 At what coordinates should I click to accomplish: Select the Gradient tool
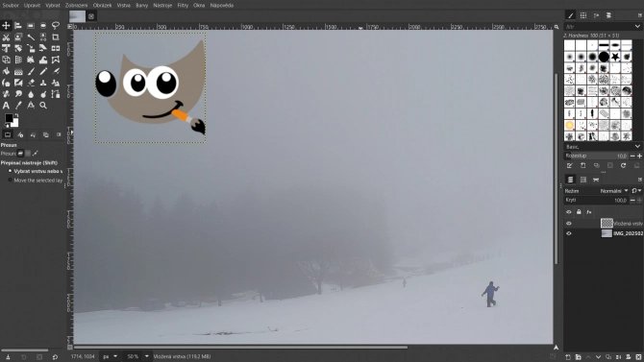pyautogui.click(x=18, y=71)
